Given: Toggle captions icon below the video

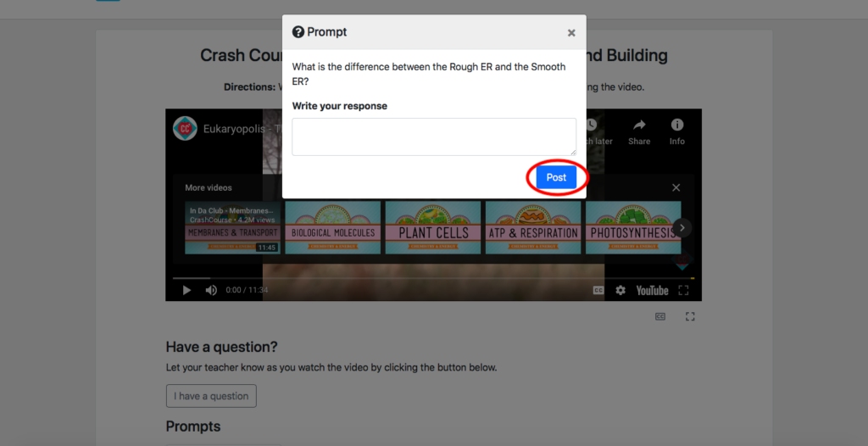Looking at the screenshot, I should (x=659, y=316).
